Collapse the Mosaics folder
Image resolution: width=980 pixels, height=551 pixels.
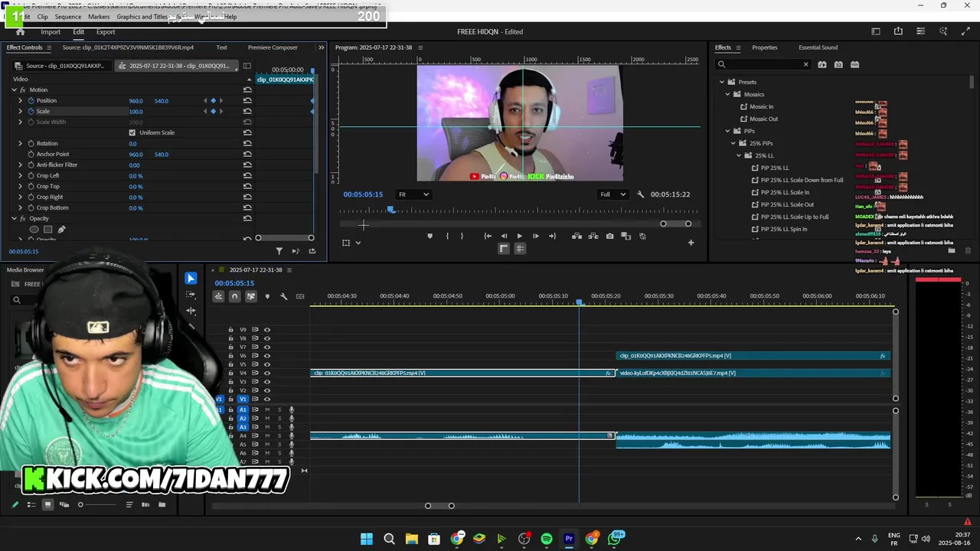pyautogui.click(x=728, y=94)
